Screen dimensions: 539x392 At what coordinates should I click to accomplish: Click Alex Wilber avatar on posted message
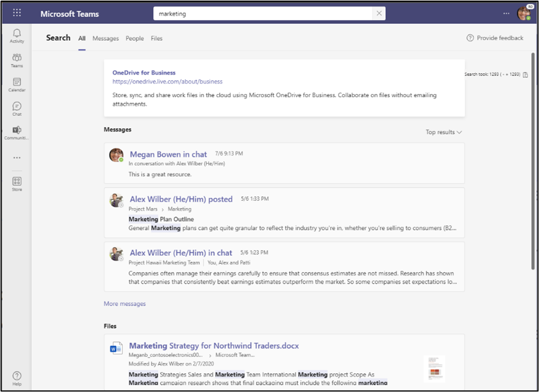click(x=116, y=200)
